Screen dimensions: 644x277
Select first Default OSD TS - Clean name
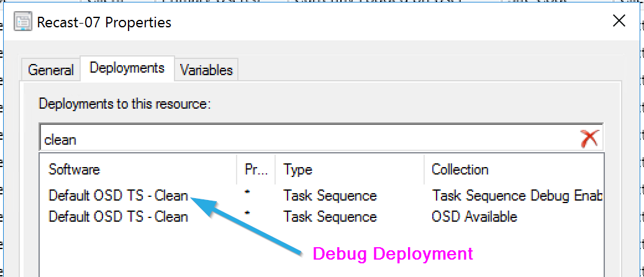click(x=118, y=196)
